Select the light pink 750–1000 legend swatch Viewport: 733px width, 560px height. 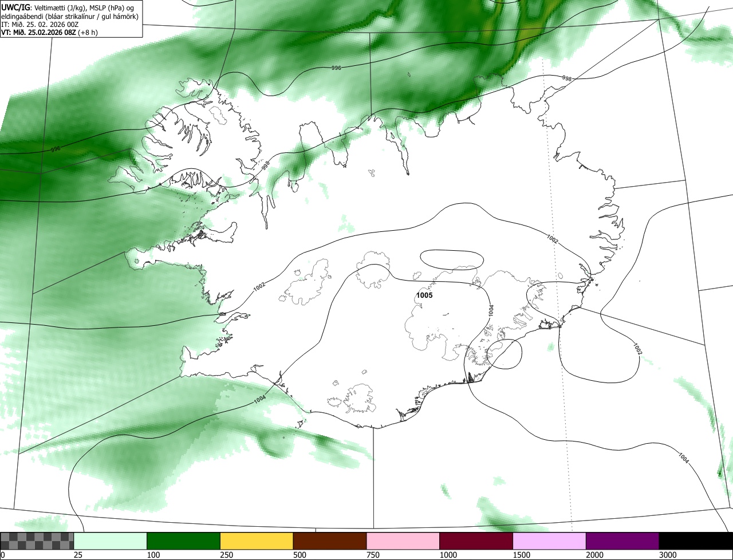coord(403,541)
